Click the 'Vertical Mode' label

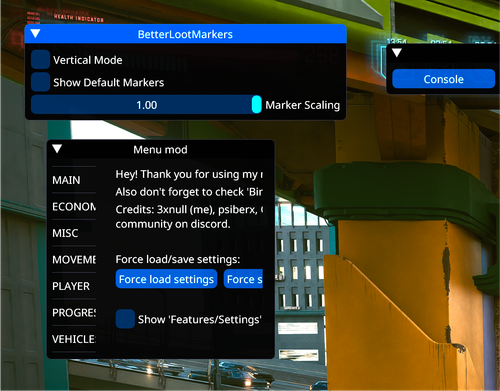point(88,60)
